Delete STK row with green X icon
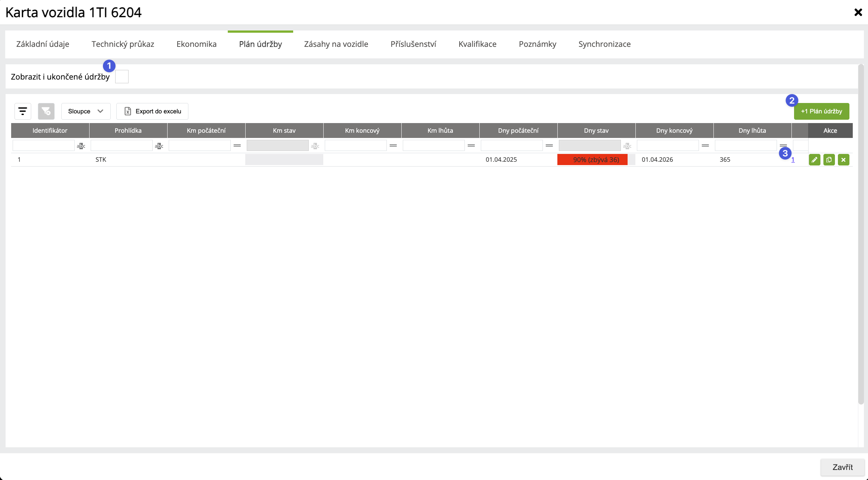The width and height of the screenshot is (868, 480). 843,160
